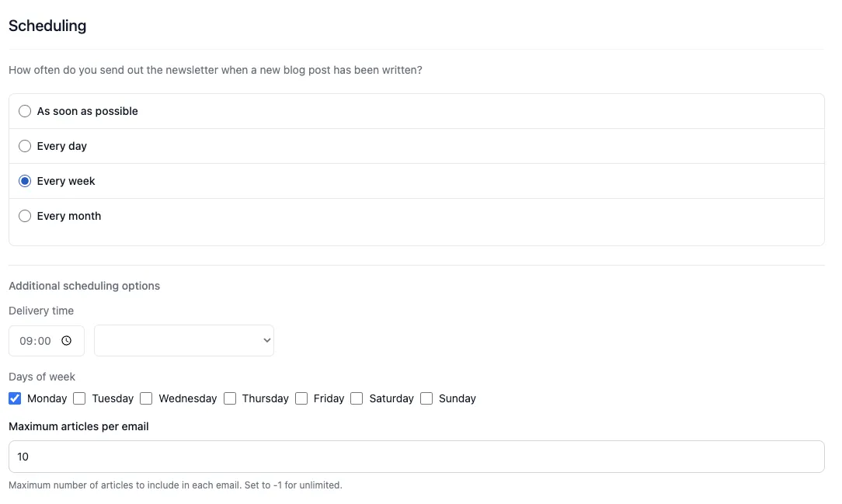Open the timezone dropdown next to delivery time
Viewport: 842px width, 504px height.
(184, 341)
